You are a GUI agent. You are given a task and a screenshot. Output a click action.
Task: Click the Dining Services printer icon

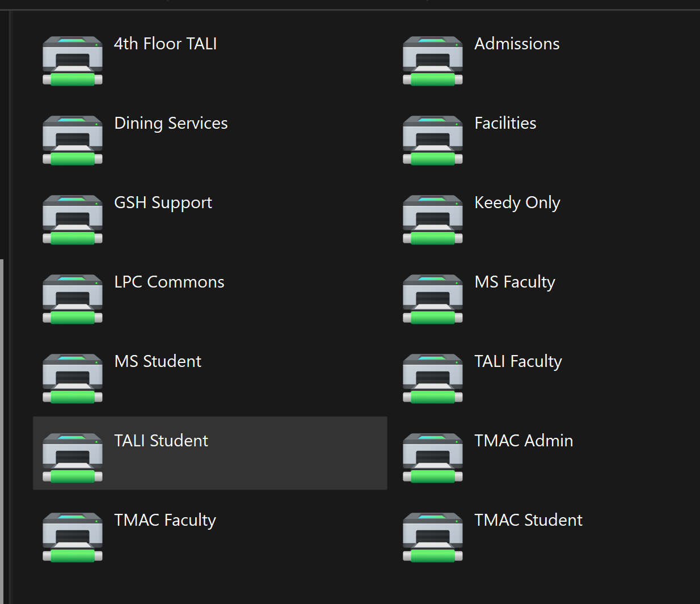(73, 140)
